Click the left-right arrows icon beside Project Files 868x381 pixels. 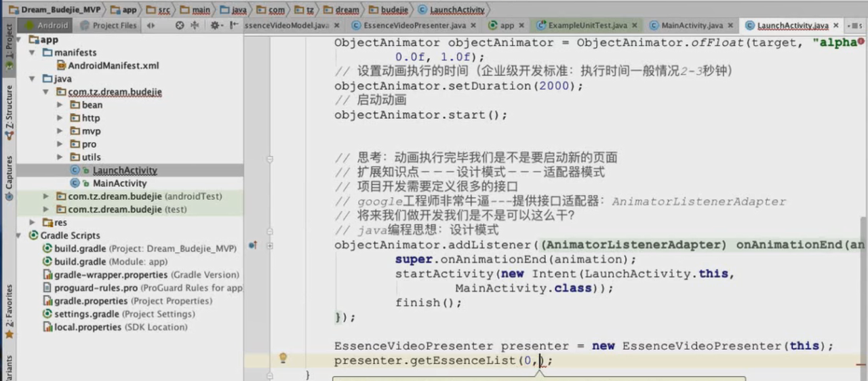[x=151, y=25]
